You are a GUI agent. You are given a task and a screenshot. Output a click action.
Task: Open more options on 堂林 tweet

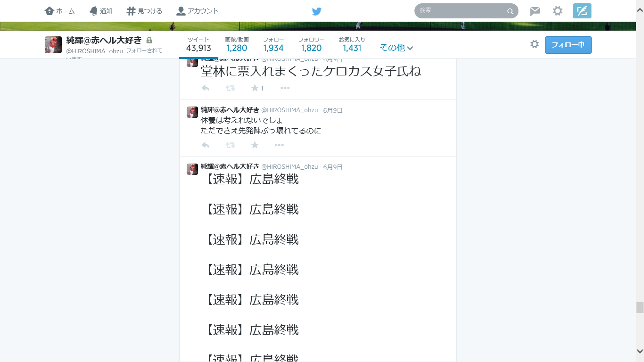click(x=285, y=88)
